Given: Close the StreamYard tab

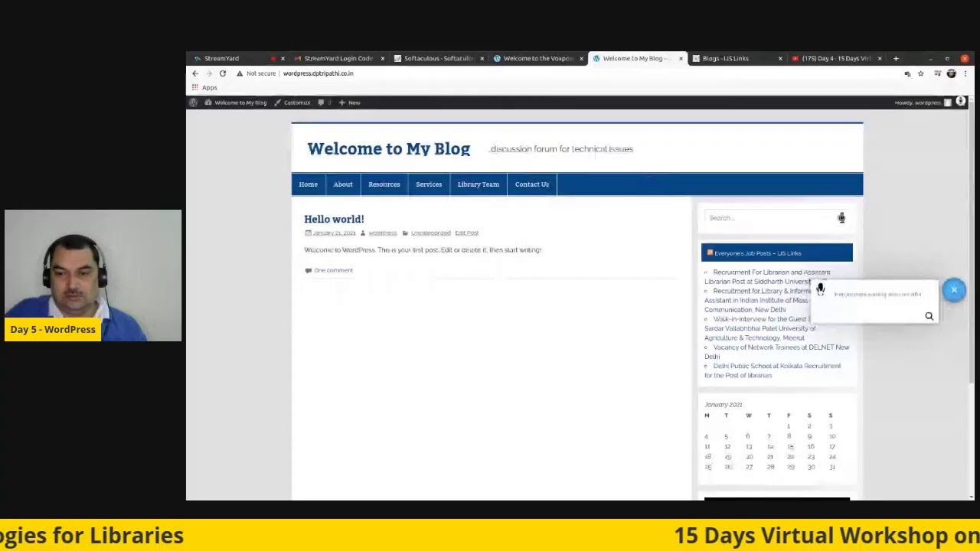Looking at the screenshot, I should [283, 58].
